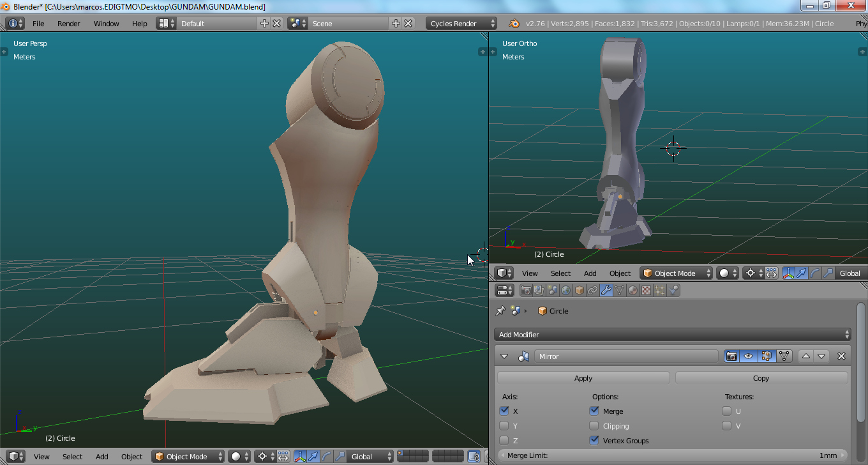Open the Render menu
Viewport: 868px width, 465px height.
pyautogui.click(x=69, y=24)
